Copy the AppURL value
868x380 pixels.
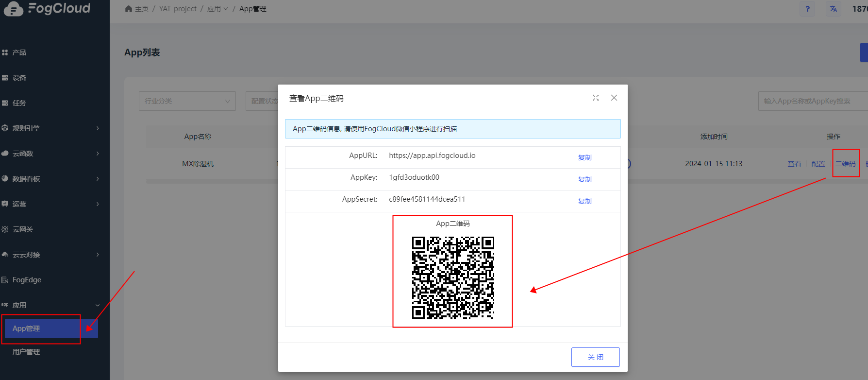[x=584, y=157]
